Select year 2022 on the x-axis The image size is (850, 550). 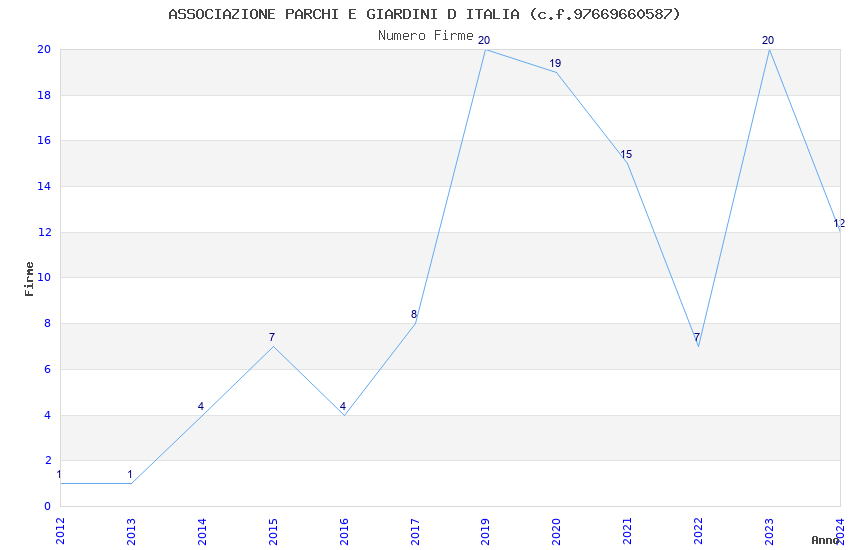point(698,531)
